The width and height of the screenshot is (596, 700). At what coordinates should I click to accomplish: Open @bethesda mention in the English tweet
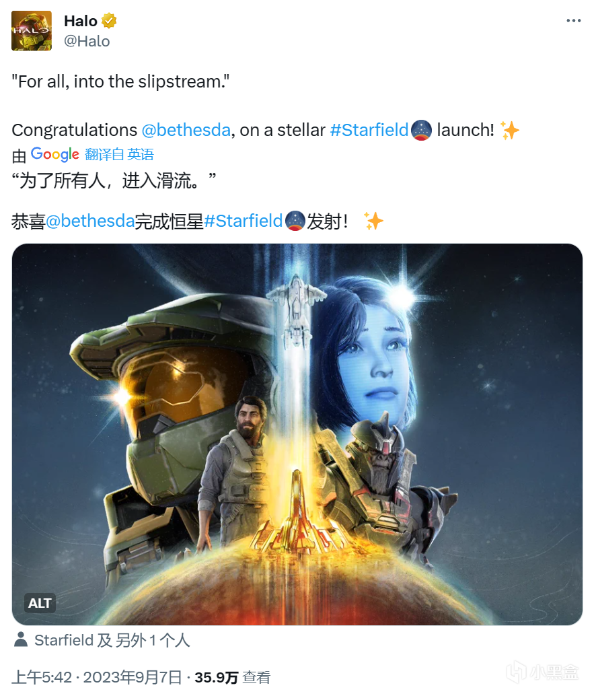coord(186,130)
